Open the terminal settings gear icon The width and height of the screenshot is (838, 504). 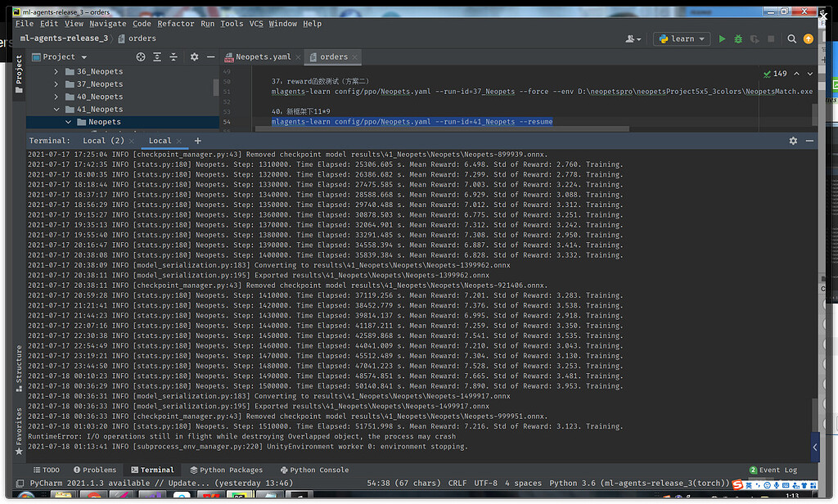(792, 141)
